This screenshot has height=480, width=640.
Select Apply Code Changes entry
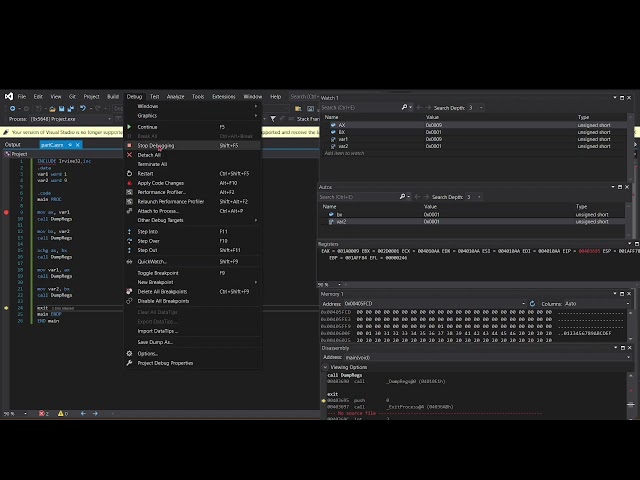(192, 183)
